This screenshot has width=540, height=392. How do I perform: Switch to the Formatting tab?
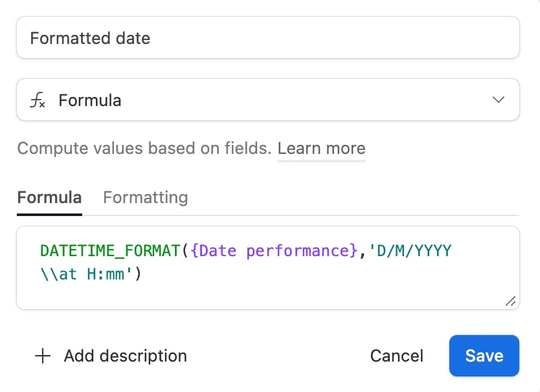(145, 197)
